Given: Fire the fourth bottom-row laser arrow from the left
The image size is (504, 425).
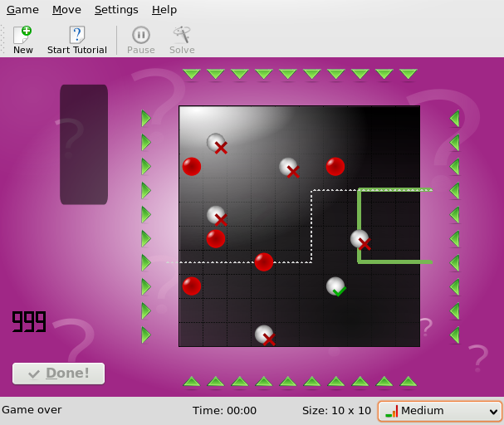Looking at the screenshot, I should tap(264, 381).
